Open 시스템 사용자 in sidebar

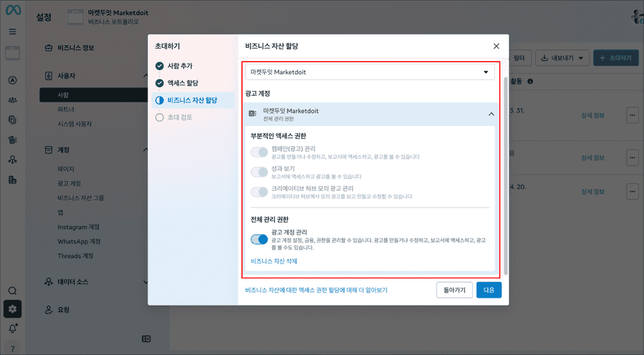tap(74, 124)
